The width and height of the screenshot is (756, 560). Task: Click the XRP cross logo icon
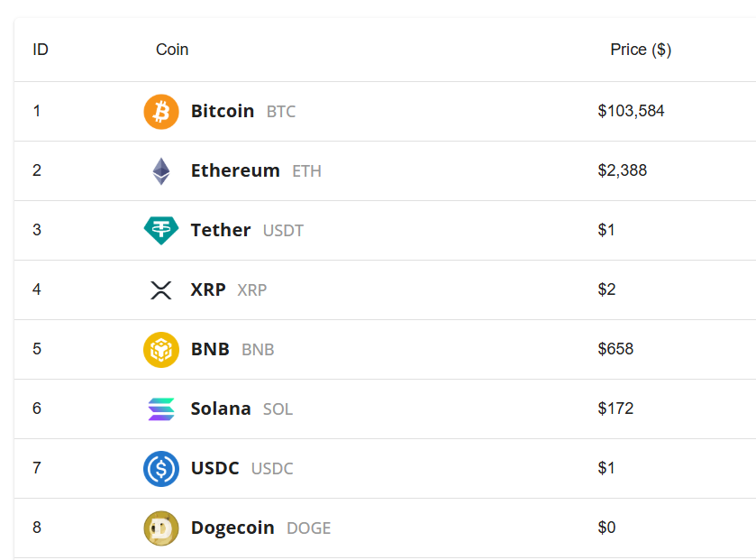coord(161,289)
